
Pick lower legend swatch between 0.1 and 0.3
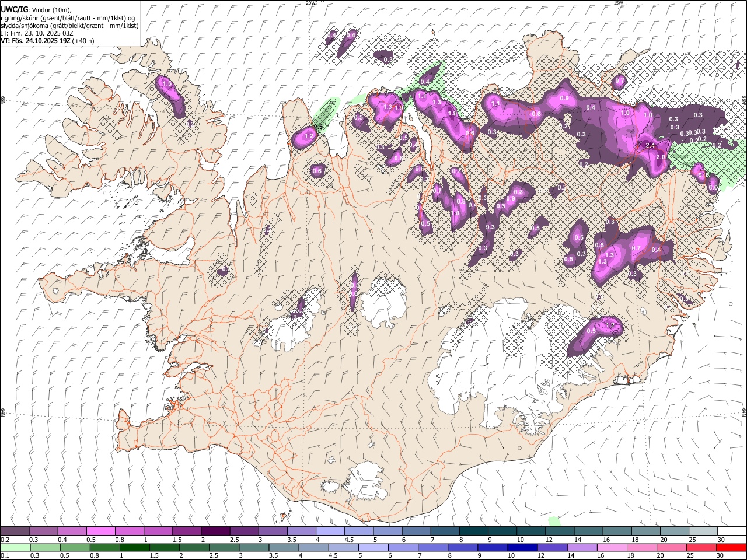click(15, 547)
